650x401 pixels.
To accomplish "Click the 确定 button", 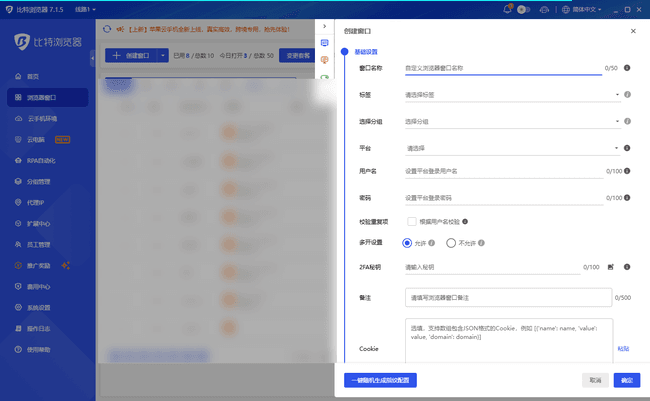I will coord(627,380).
